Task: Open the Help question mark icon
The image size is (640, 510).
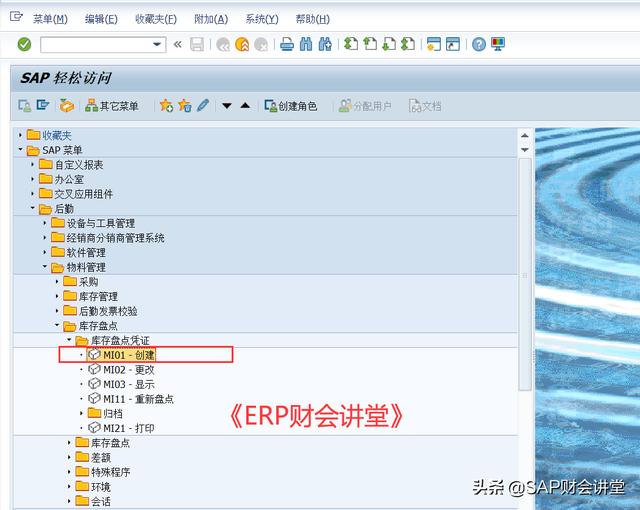Action: pos(479,44)
